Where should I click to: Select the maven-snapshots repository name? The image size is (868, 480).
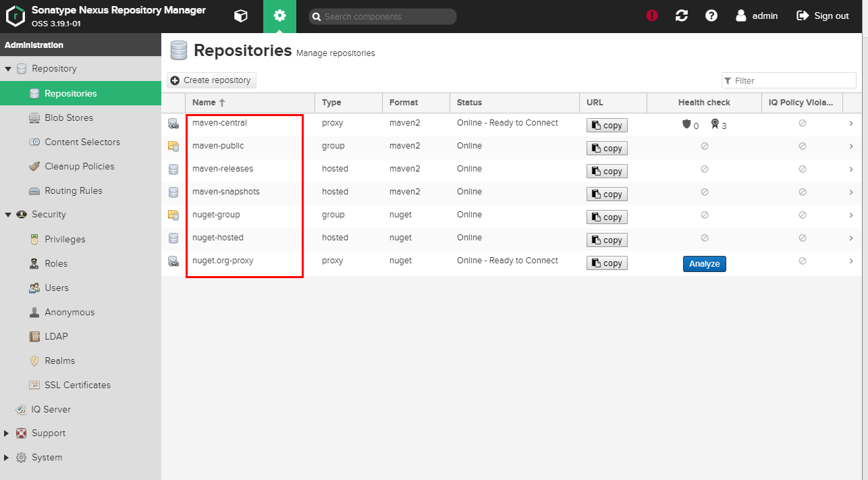click(x=226, y=192)
